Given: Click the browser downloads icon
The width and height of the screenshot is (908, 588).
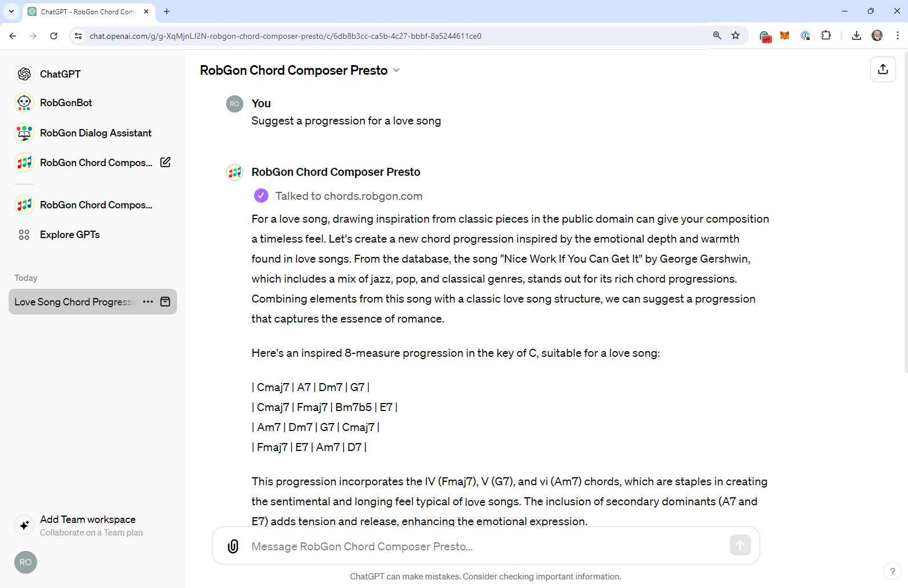Looking at the screenshot, I should coord(856,35).
